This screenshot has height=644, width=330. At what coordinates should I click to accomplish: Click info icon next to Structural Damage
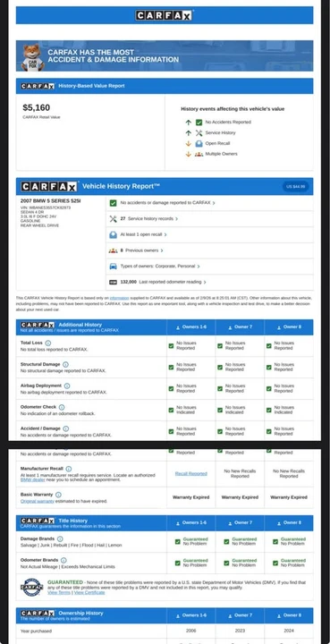65,364
